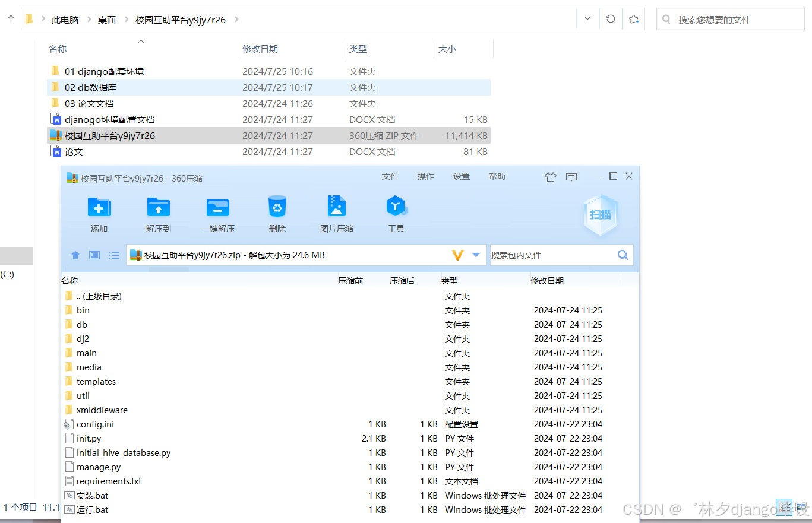The height and width of the screenshot is (523, 812).
Task: Click the sort caret above the 名称 column
Action: pos(141,41)
